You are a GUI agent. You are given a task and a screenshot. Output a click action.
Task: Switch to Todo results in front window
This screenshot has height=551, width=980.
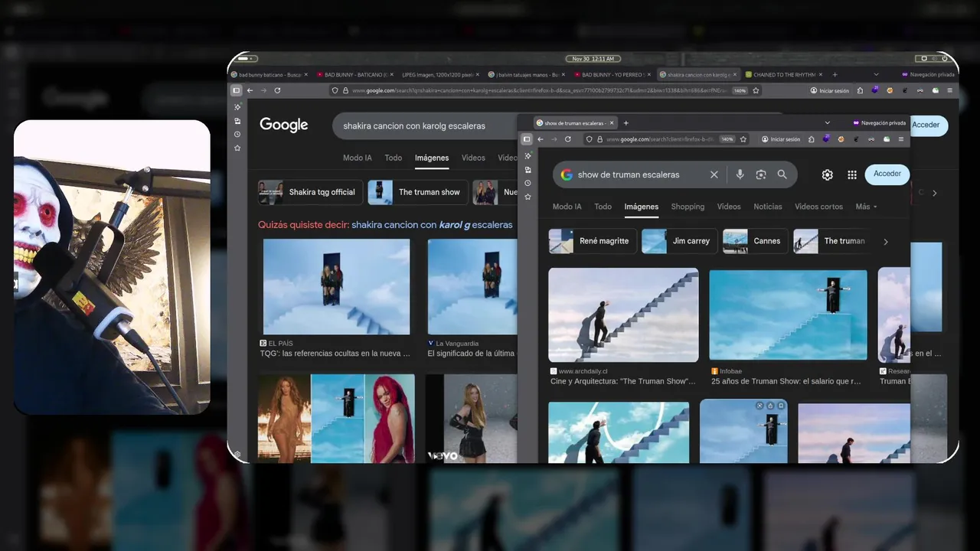point(603,207)
